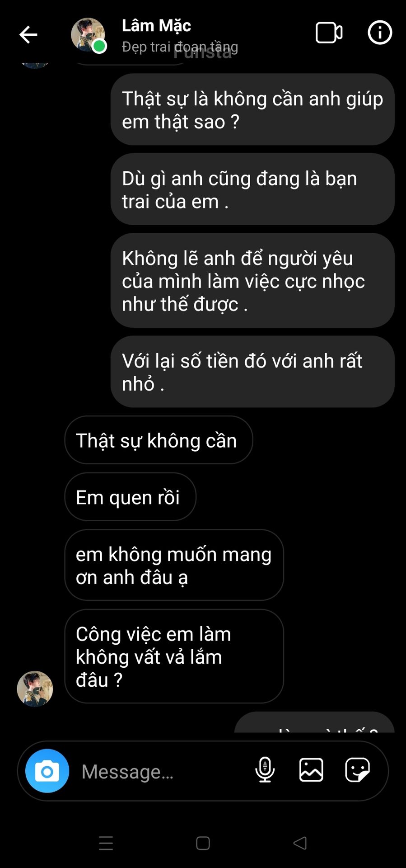Viewport: 406px width, 868px height.
Task: Tap sender avatar beside the last received message
Action: point(35,689)
